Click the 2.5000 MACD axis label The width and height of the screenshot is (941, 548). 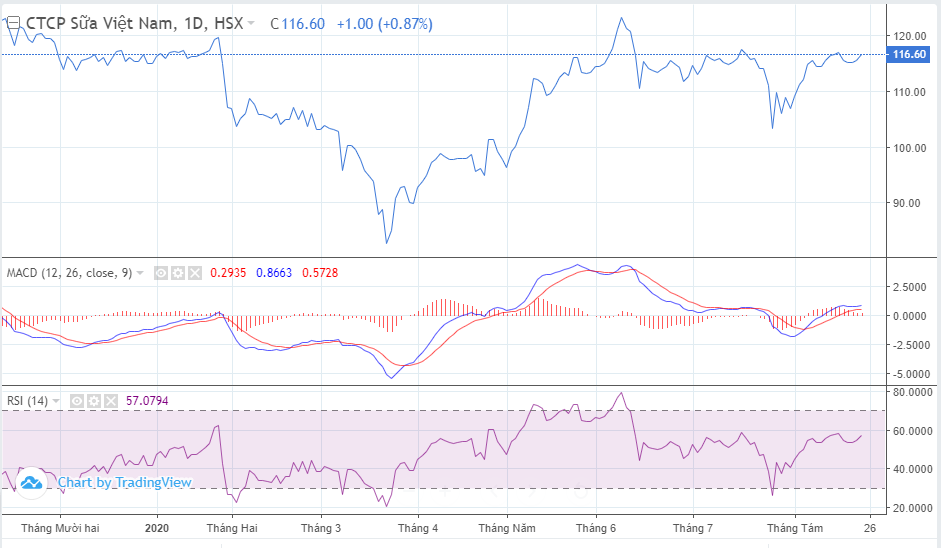[x=910, y=287]
